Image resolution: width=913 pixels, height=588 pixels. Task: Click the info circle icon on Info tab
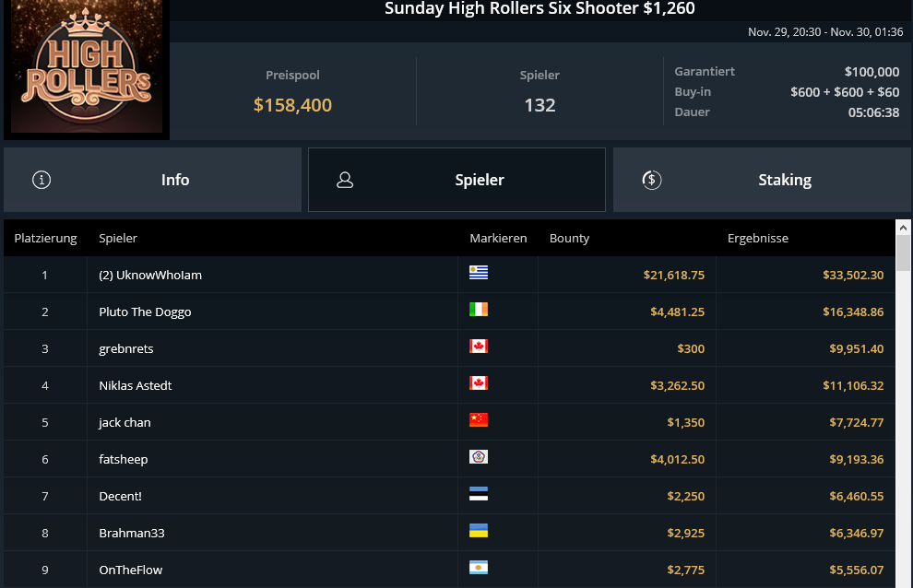tap(41, 180)
